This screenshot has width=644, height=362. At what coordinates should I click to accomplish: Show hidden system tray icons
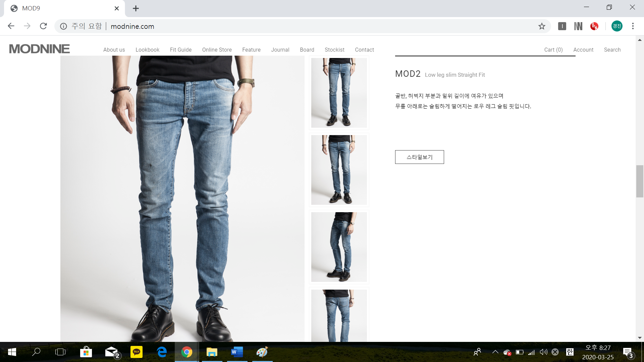pyautogui.click(x=495, y=352)
